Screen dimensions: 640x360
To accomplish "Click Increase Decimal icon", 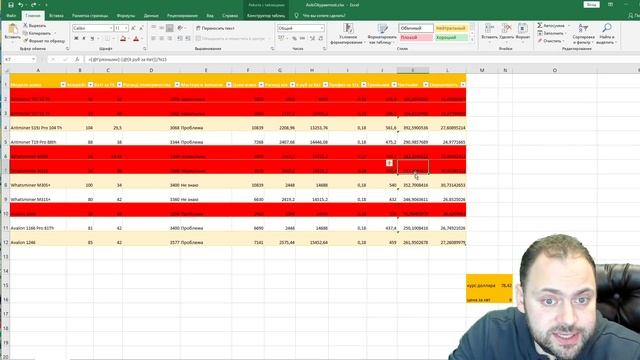I will [312, 38].
